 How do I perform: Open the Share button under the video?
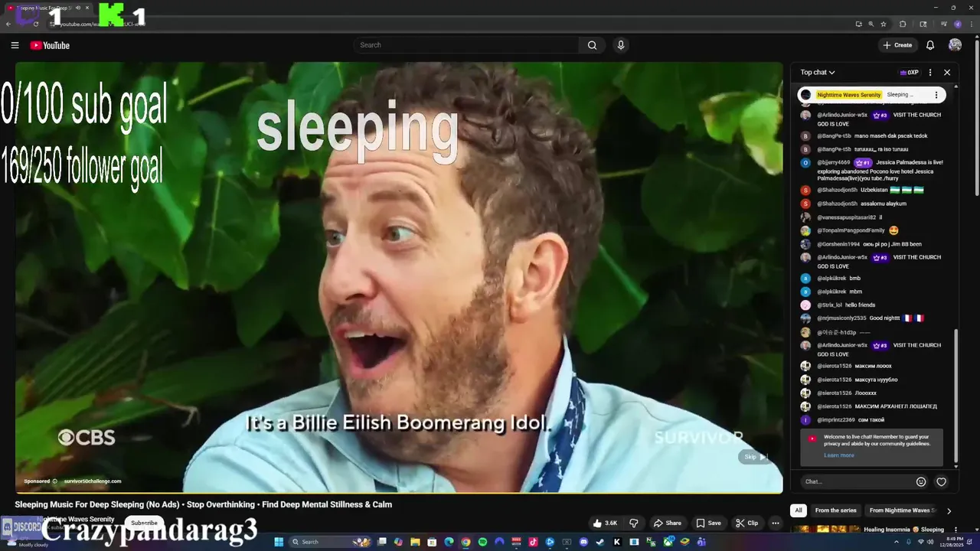(667, 523)
